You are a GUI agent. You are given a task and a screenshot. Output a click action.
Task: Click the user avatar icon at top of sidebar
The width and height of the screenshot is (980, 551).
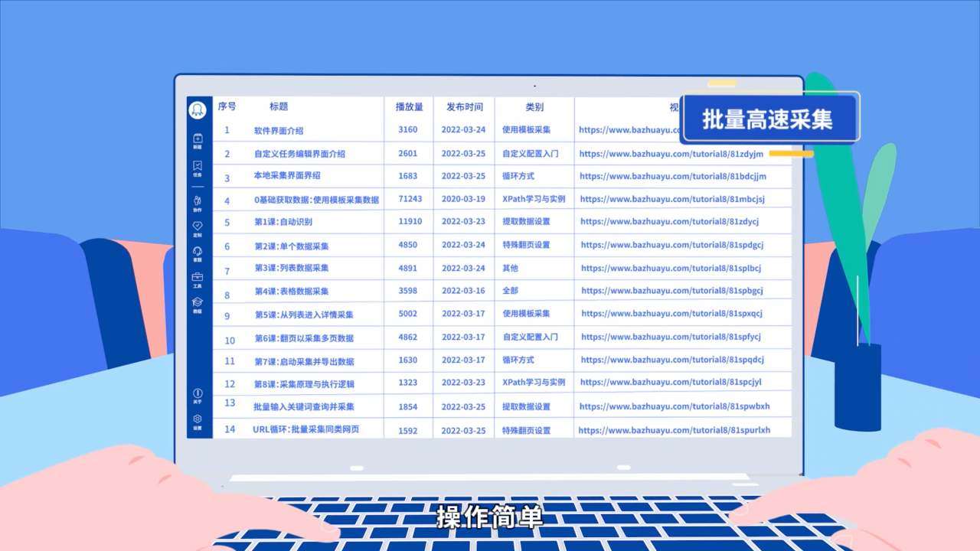pos(198,109)
